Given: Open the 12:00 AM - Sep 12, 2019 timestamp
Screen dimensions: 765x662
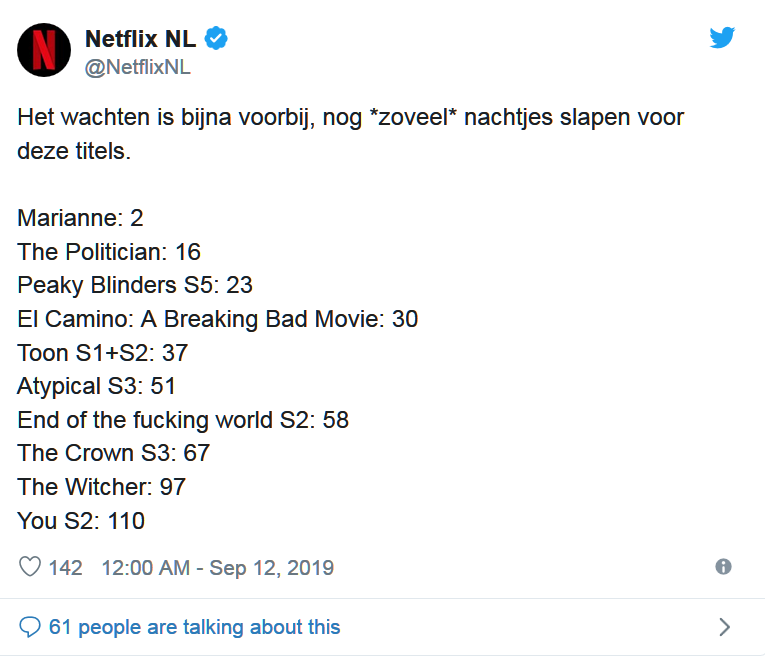Looking at the screenshot, I should pyautogui.click(x=218, y=568).
